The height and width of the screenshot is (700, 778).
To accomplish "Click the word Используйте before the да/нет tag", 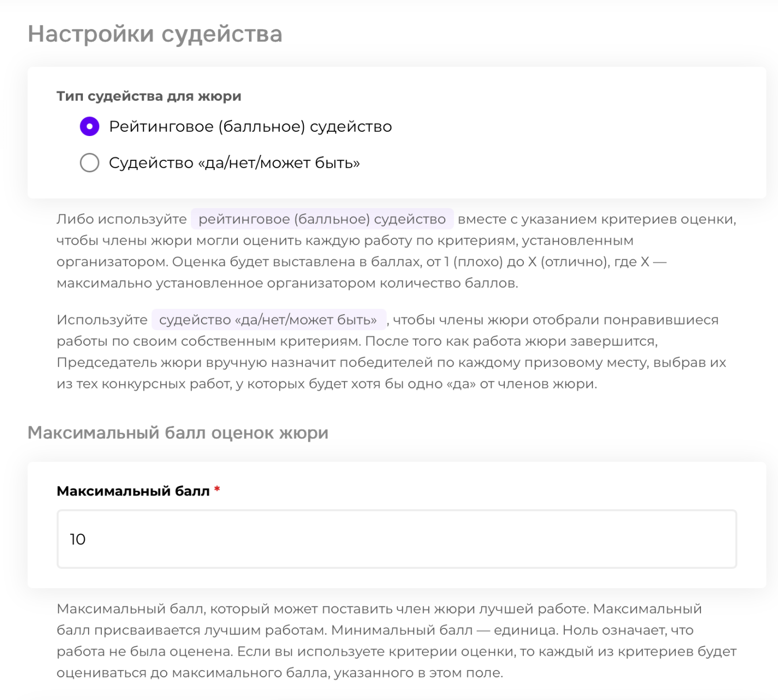I will pyautogui.click(x=102, y=320).
